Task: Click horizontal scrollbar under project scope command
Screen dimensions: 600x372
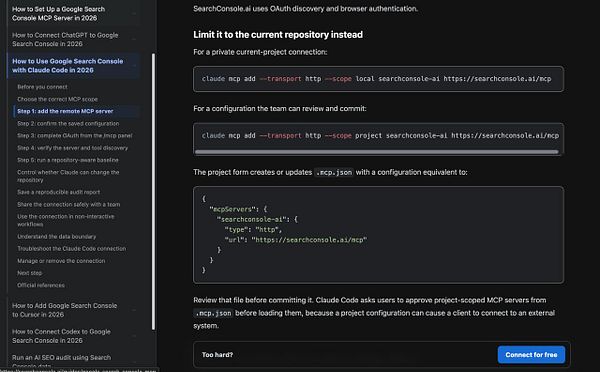Action: pos(377,152)
